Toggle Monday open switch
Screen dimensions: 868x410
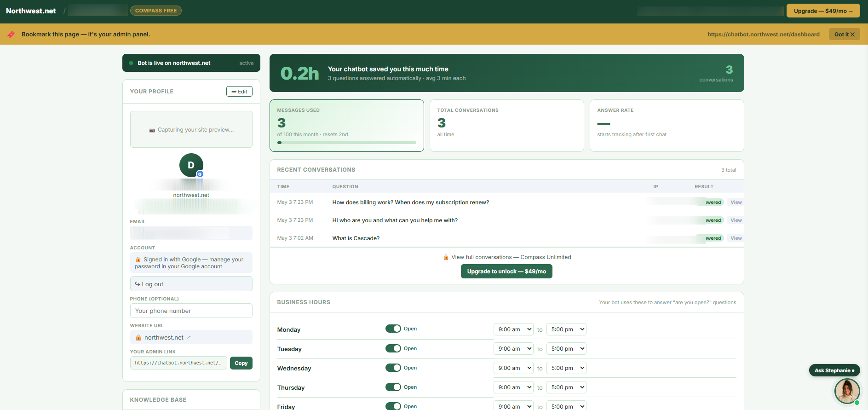[x=393, y=329]
